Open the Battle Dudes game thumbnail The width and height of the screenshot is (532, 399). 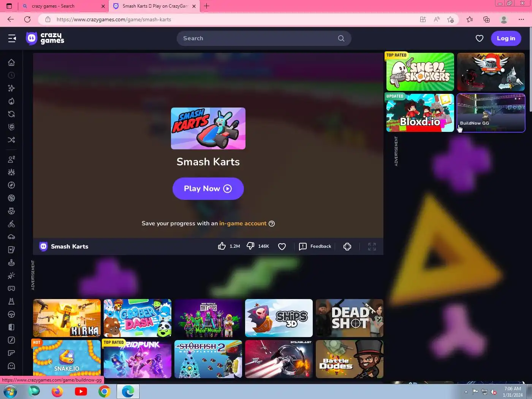coord(350,359)
